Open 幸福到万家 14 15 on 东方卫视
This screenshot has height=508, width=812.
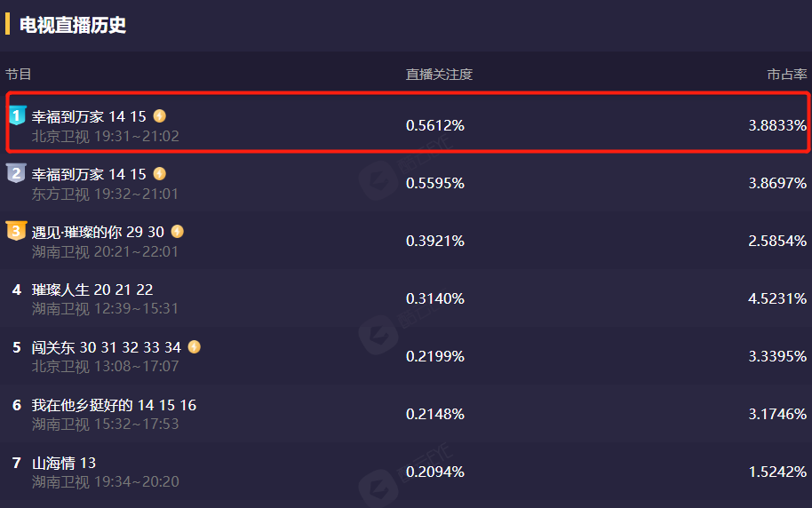click(89, 174)
